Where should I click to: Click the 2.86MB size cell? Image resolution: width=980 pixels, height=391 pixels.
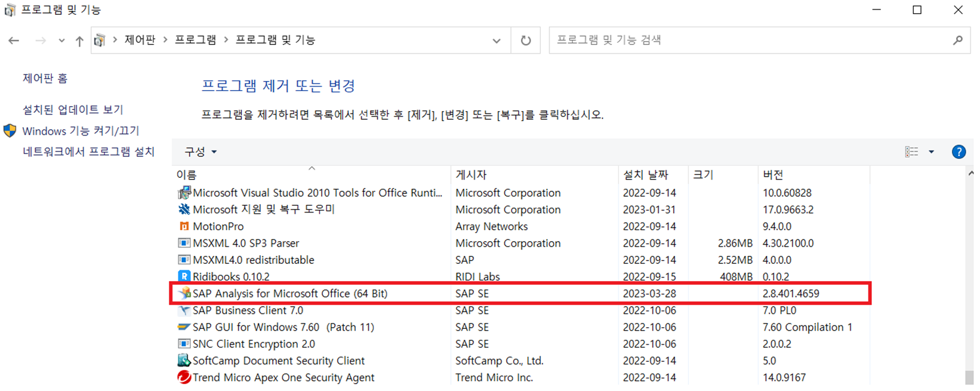[x=735, y=243]
